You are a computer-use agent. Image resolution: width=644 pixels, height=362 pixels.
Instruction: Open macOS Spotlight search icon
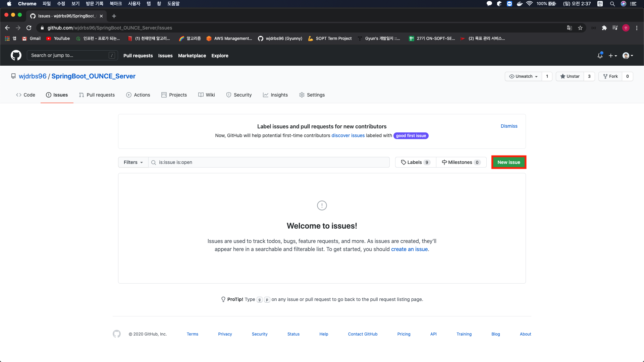612,4
